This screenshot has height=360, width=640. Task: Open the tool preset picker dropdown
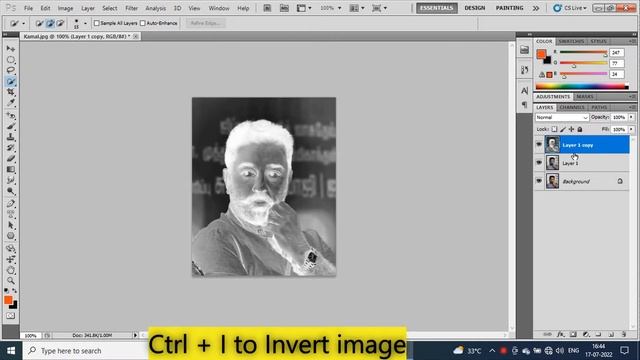pyautogui.click(x=23, y=23)
